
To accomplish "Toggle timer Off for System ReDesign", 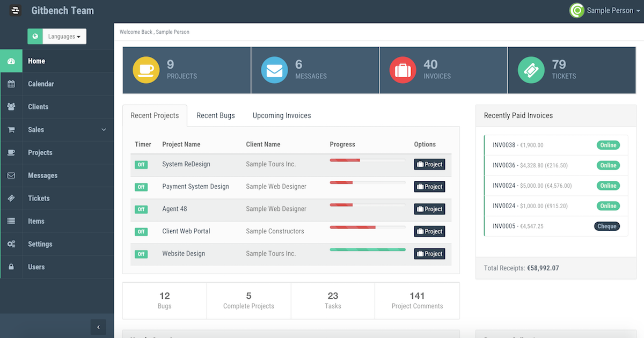I will coord(141,165).
